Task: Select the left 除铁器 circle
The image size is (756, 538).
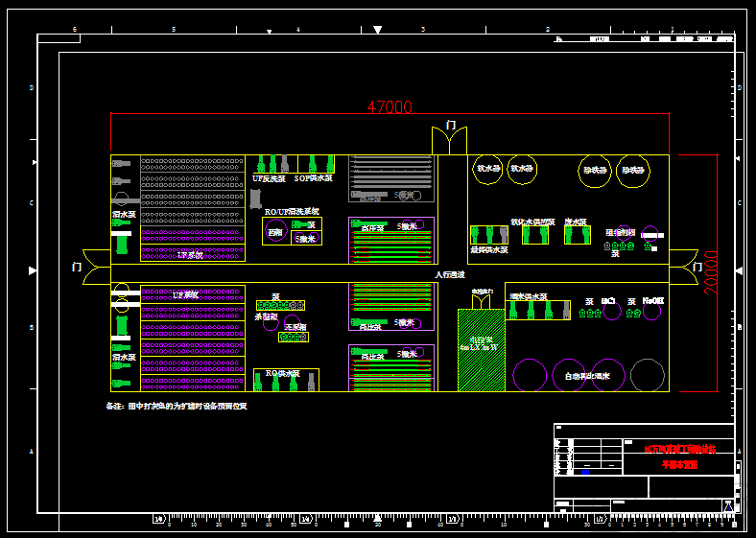Action: coord(595,171)
